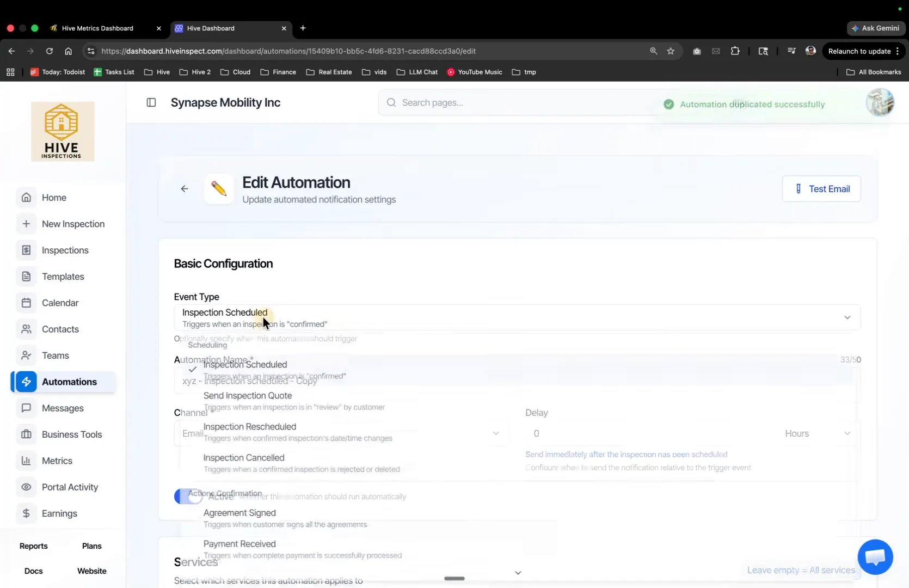Click the user avatar in header
Viewport: 909px width, 588px height.
click(880, 102)
